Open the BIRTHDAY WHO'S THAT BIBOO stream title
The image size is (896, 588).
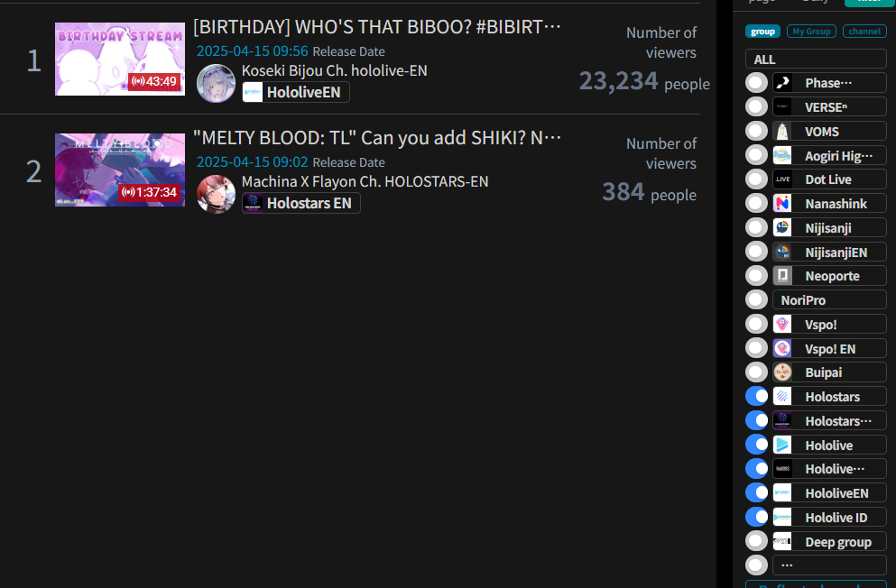377,26
